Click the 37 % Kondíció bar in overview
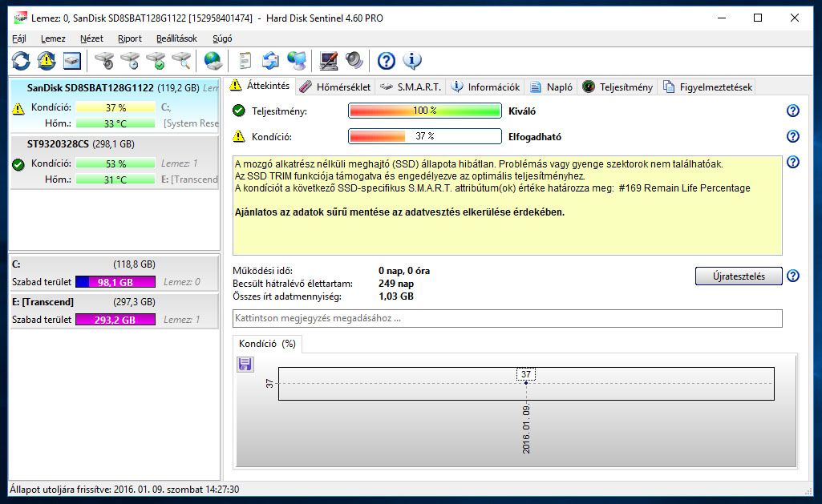 pyautogui.click(x=424, y=136)
